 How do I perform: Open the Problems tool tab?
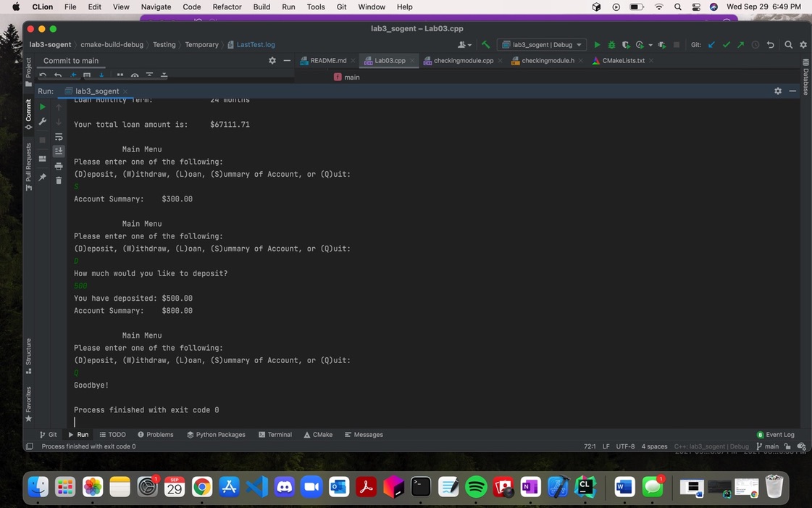coord(155,435)
